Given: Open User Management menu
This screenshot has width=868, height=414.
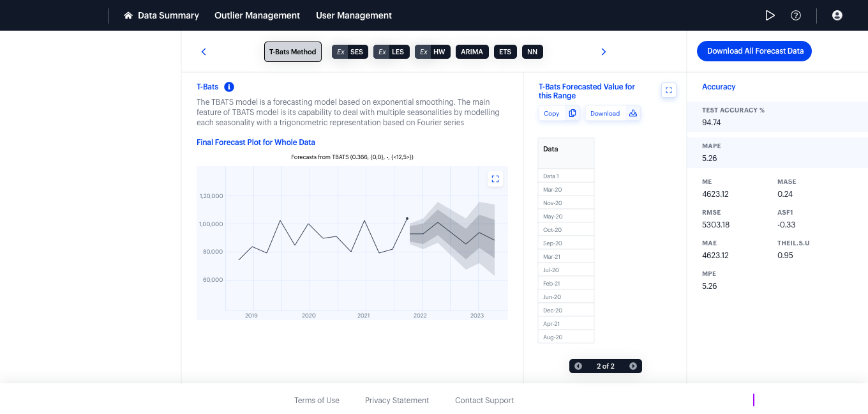Looking at the screenshot, I should pyautogui.click(x=354, y=15).
